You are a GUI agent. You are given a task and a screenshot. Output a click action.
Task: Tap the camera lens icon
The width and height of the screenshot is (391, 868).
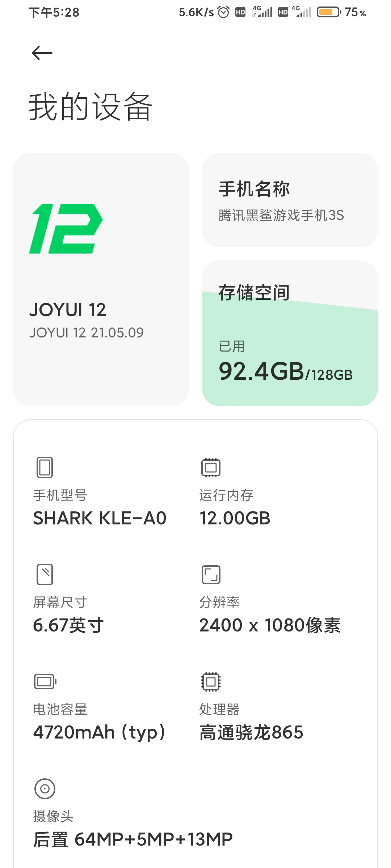click(45, 788)
